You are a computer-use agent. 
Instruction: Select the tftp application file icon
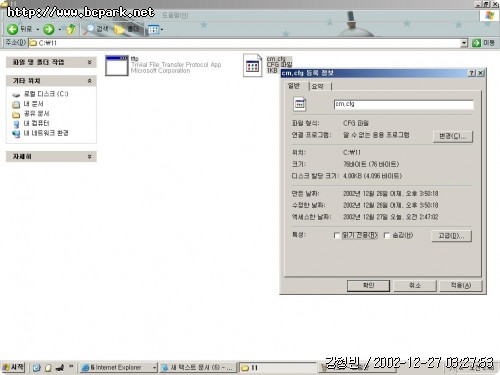coord(117,66)
